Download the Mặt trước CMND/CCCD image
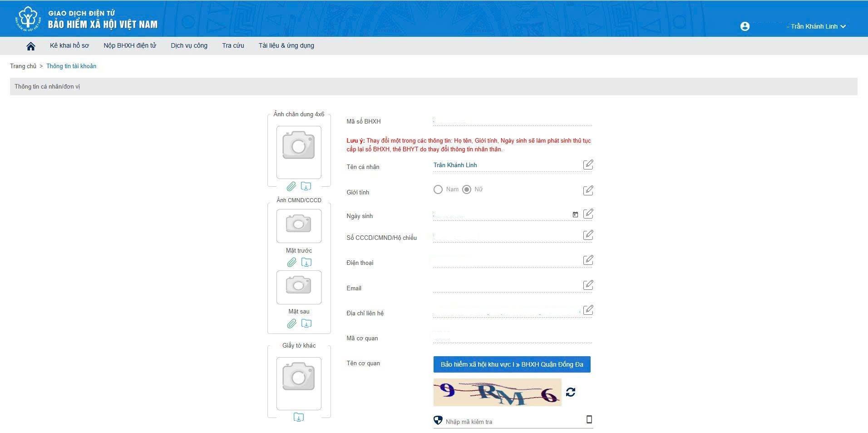 click(x=306, y=262)
